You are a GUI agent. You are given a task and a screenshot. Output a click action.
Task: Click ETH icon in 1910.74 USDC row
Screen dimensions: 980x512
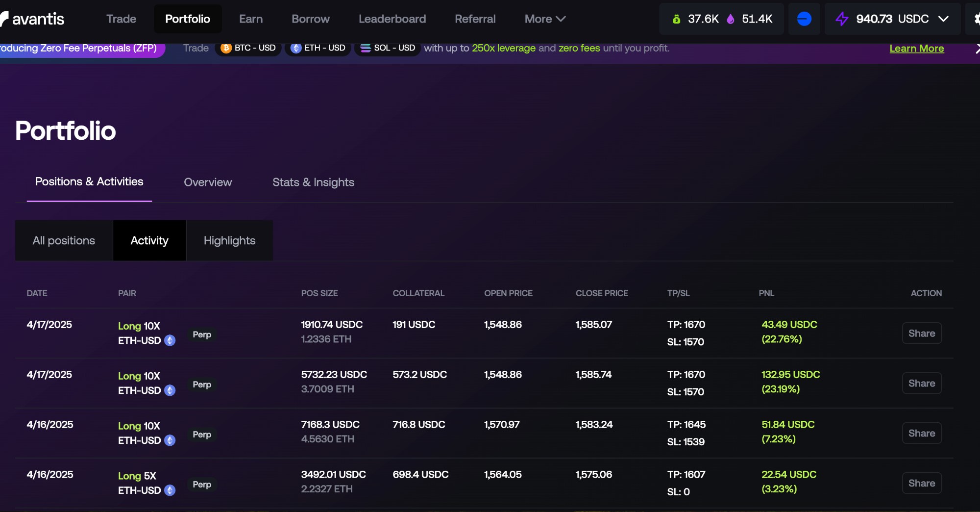pyautogui.click(x=170, y=340)
